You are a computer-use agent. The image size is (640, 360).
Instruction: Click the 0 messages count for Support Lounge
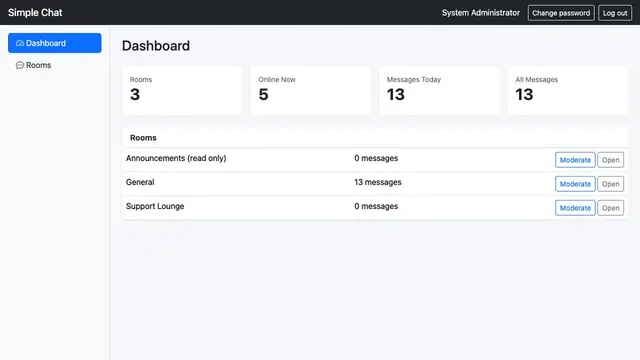pos(376,207)
